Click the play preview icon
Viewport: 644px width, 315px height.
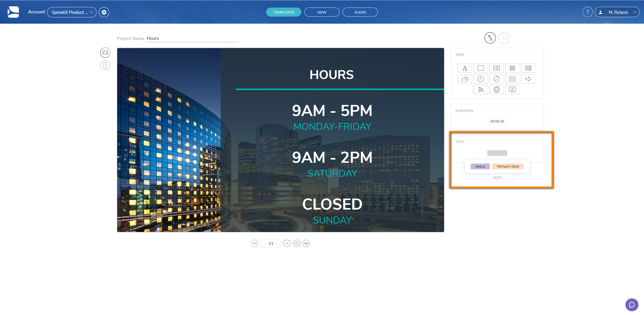tap(504, 38)
